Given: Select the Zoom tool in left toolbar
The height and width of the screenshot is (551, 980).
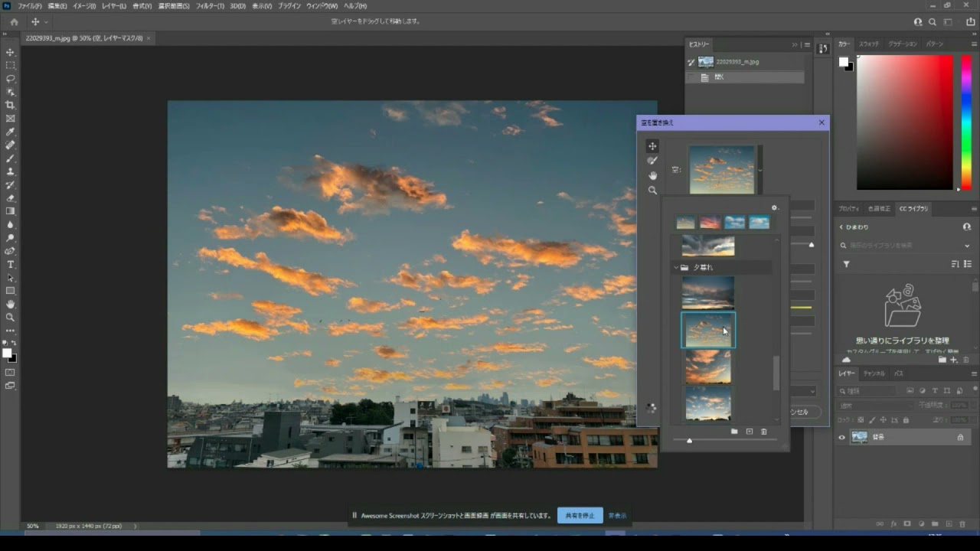Looking at the screenshot, I should pyautogui.click(x=10, y=317).
